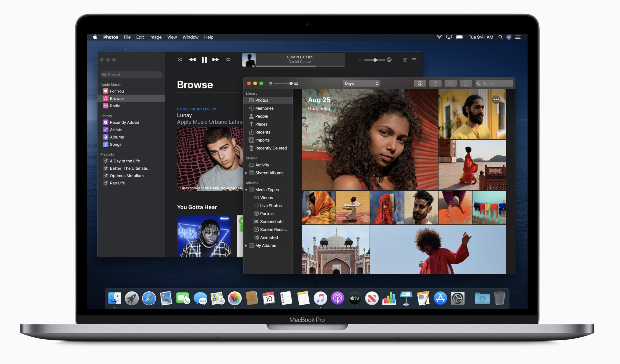Expand My Albums in Photos sidebar
This screenshot has width=620, height=364.
(x=246, y=246)
